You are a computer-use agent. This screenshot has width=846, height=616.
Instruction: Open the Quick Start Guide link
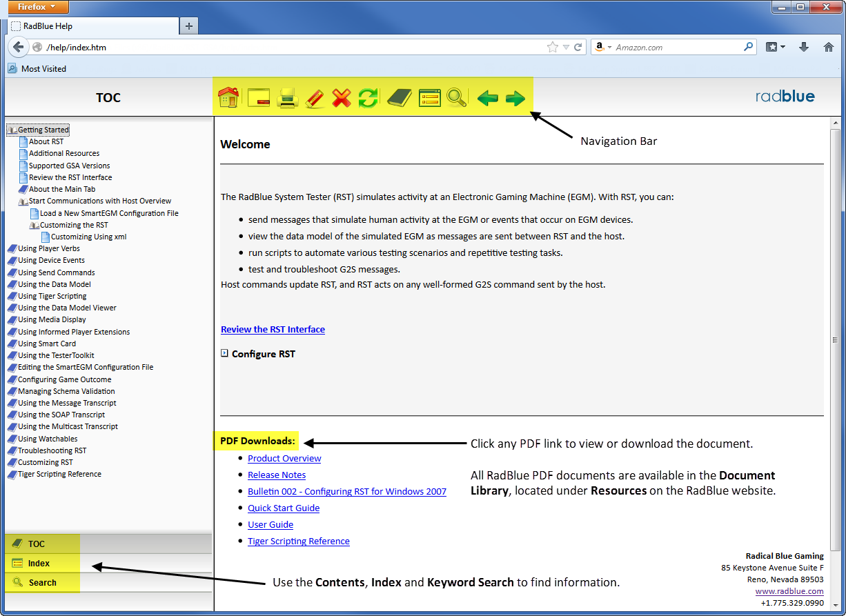284,508
